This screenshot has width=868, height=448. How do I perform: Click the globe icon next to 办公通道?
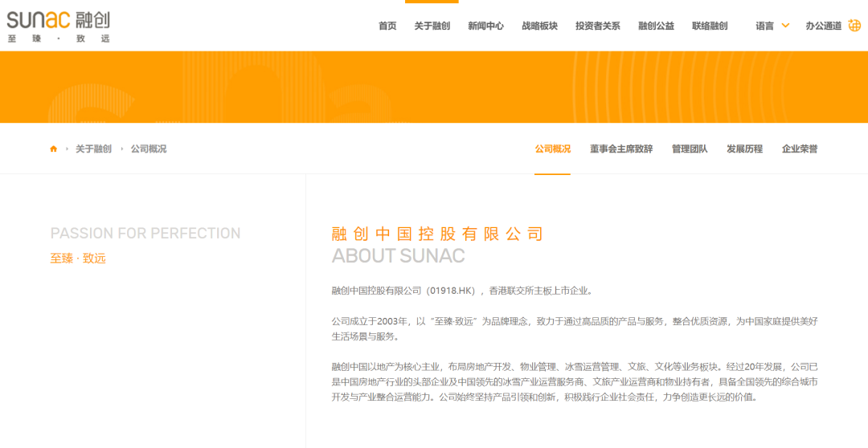pyautogui.click(x=854, y=26)
